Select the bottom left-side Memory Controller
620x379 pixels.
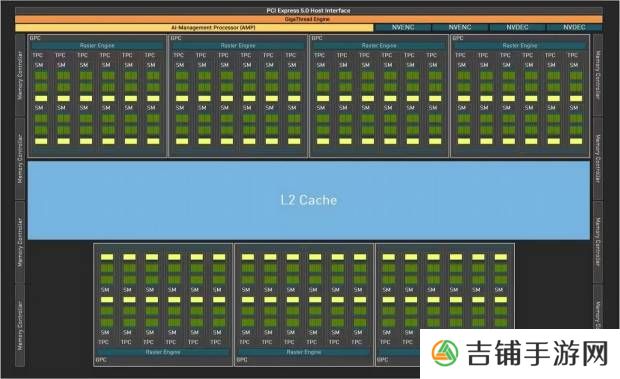coord(20,325)
